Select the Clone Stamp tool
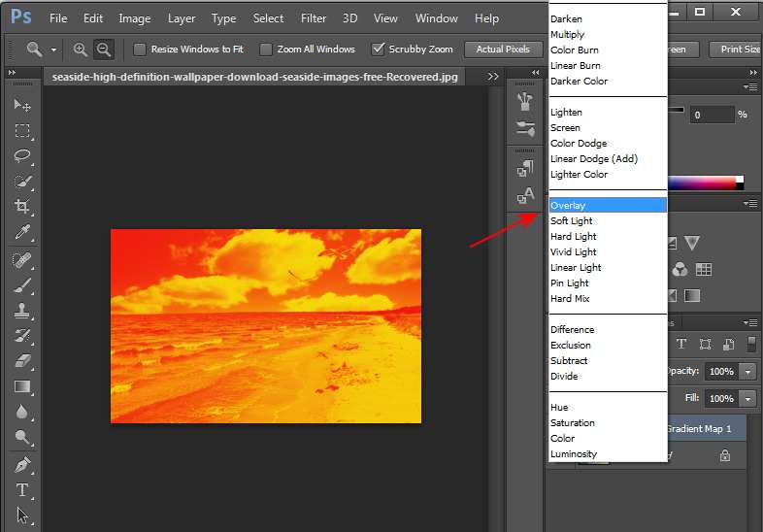 pos(22,311)
